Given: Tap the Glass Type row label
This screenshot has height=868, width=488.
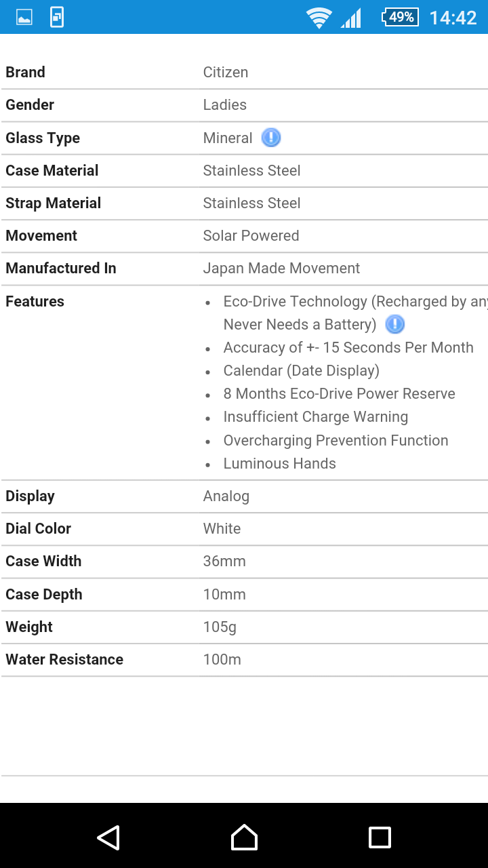Looking at the screenshot, I should pos(43,138).
